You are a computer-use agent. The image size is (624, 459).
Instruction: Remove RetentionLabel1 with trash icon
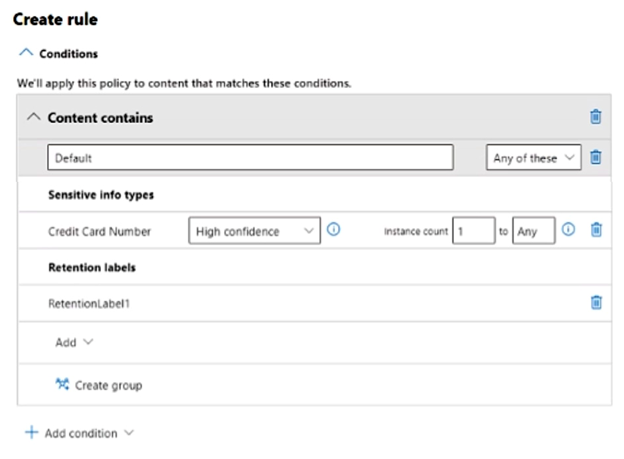[x=596, y=302]
